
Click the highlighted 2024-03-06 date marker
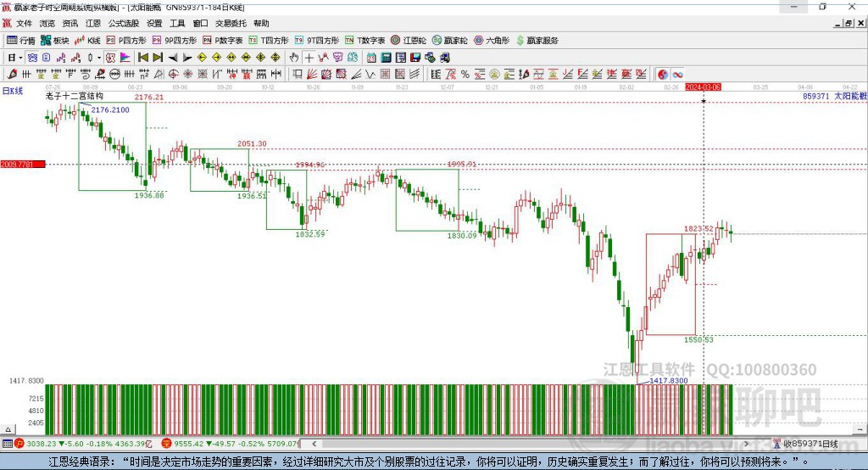703,87
